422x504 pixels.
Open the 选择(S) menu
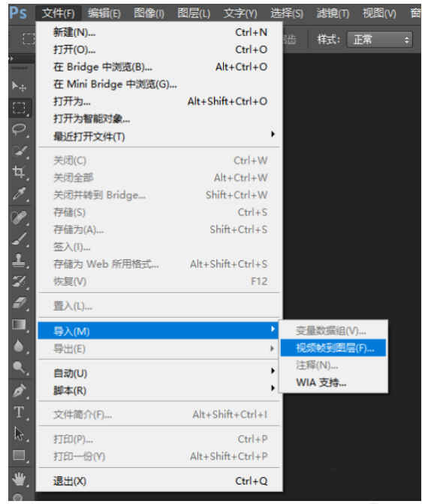click(287, 13)
